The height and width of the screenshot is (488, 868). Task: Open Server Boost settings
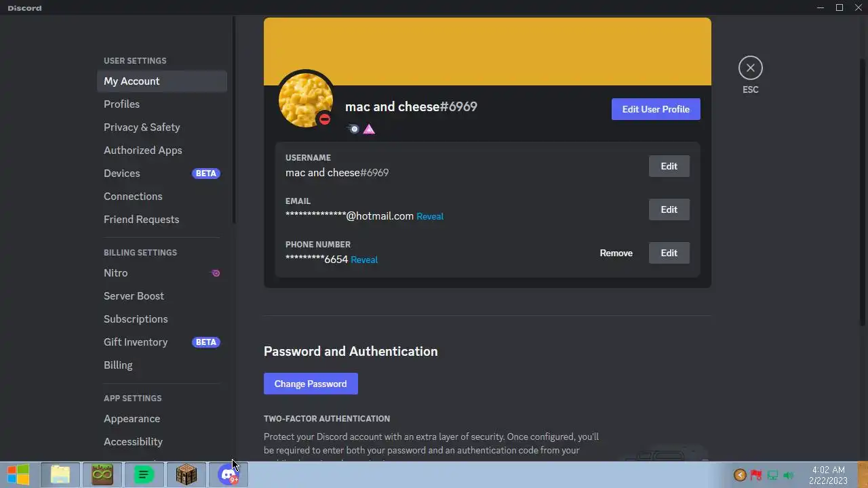click(x=162, y=296)
